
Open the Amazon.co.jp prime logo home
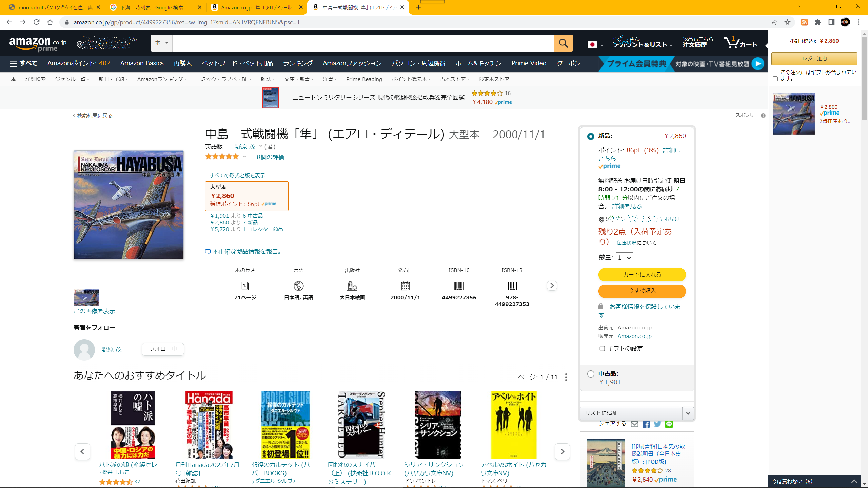(x=38, y=44)
